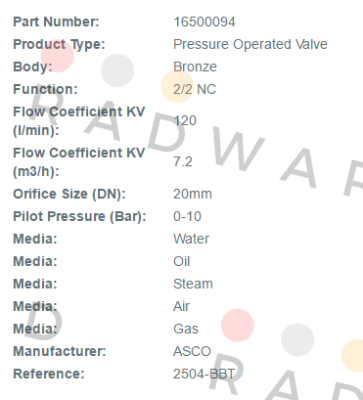Click the Oil media value

[x=182, y=261]
